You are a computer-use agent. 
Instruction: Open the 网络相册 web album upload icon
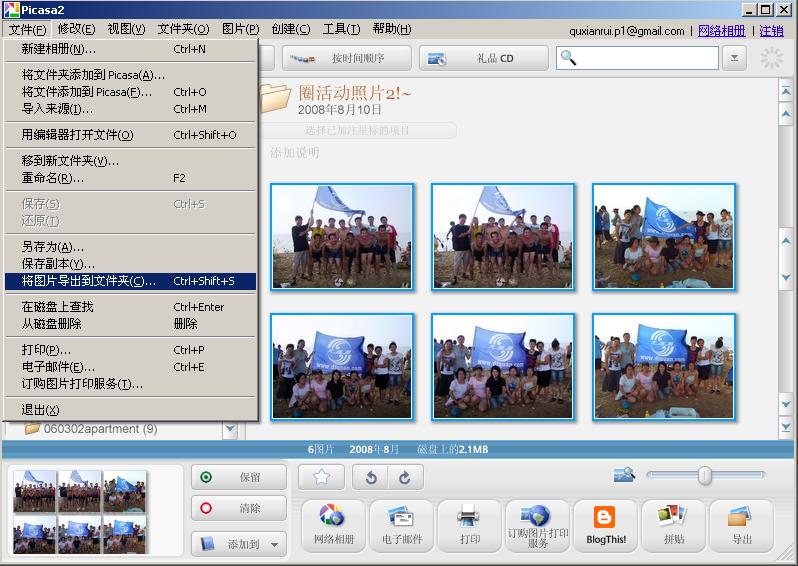333,526
